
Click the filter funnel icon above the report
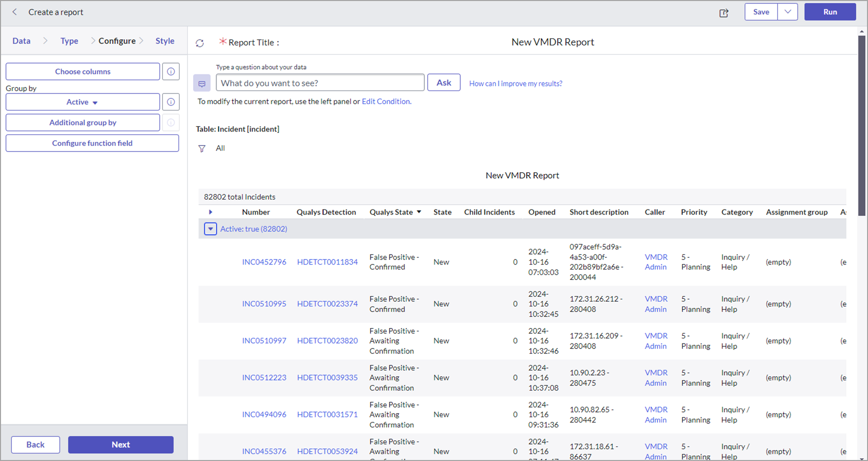(x=202, y=148)
